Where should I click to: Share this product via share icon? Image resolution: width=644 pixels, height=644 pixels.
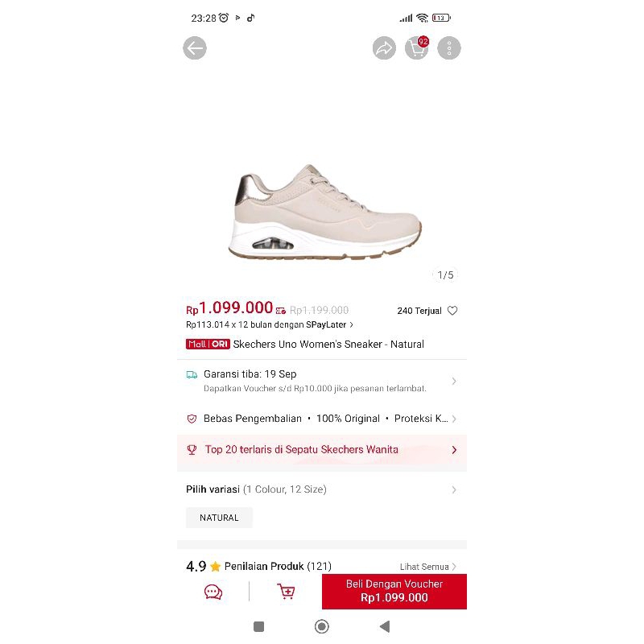(x=384, y=48)
